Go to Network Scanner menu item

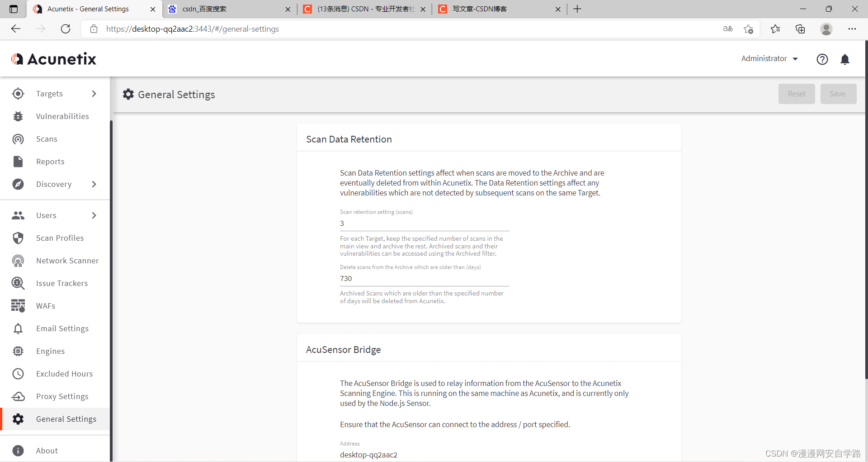coord(55,261)
